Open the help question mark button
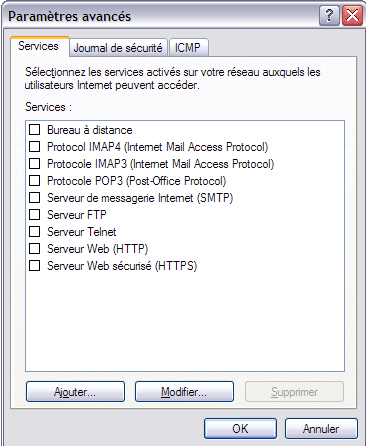Screen dimensions: 366x446 click(x=329, y=16)
